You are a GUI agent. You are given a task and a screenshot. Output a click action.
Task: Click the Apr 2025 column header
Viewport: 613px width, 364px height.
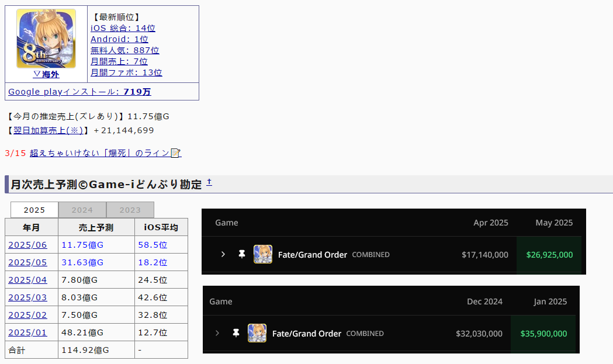(491, 223)
